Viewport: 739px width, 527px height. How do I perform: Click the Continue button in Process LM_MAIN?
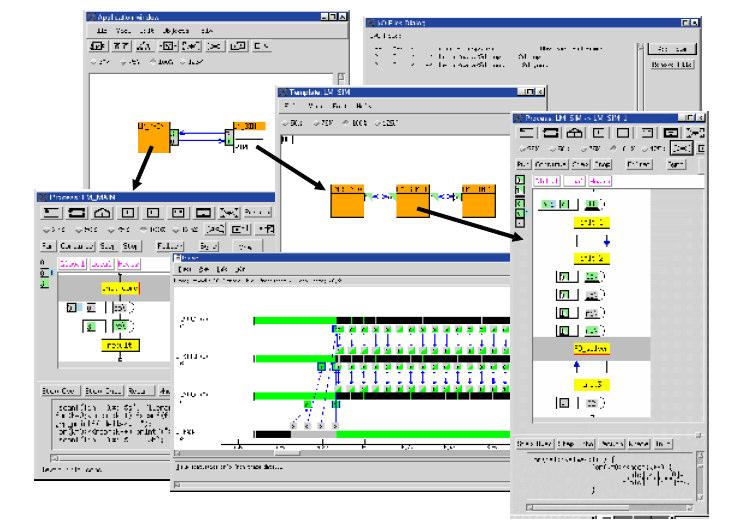[77, 246]
